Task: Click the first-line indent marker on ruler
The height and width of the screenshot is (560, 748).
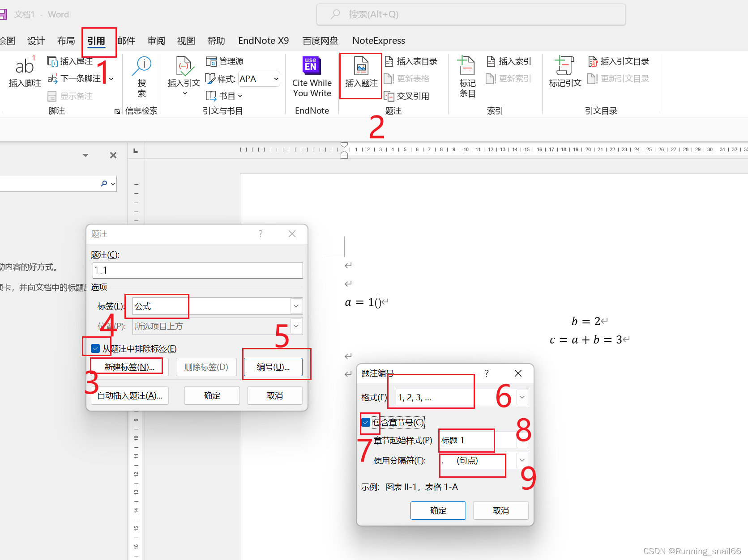Action: coord(344,145)
